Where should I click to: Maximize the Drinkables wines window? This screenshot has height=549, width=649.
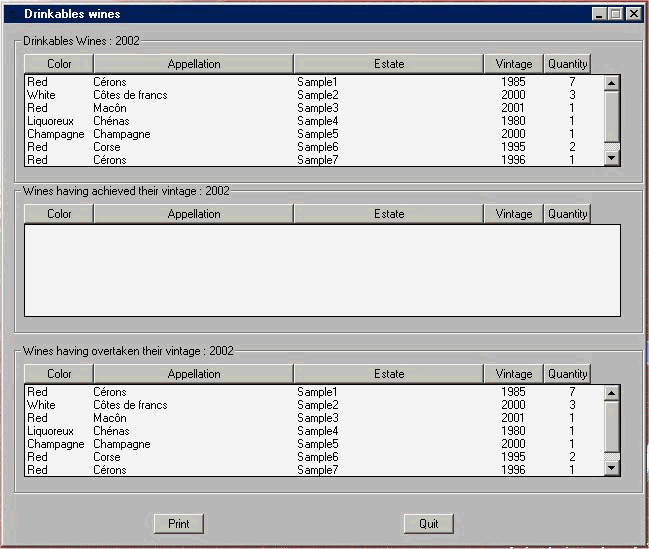pyautogui.click(x=617, y=14)
